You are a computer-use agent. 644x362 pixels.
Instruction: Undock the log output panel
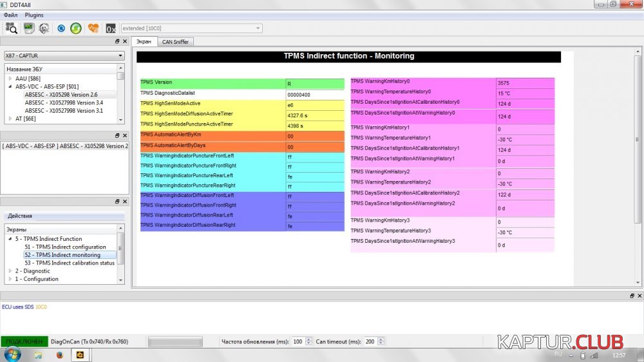(632, 296)
